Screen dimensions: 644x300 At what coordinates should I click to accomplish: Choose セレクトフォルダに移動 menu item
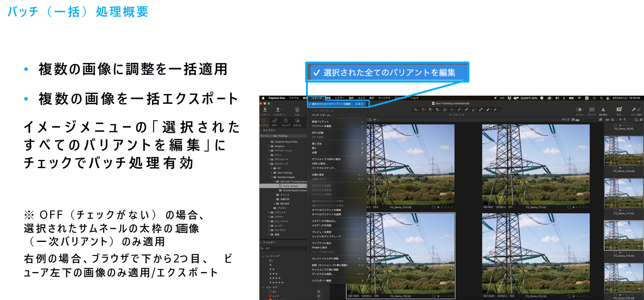click(x=337, y=258)
